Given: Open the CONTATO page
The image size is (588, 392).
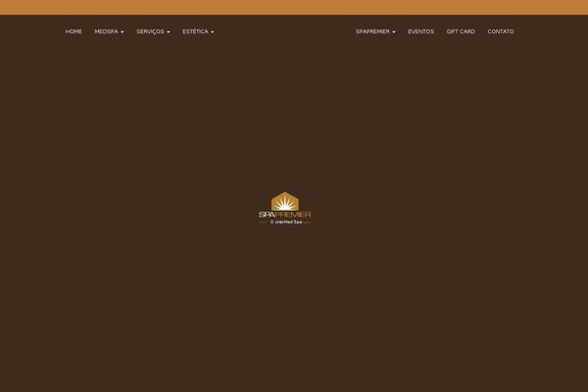Looking at the screenshot, I should coord(501,31).
